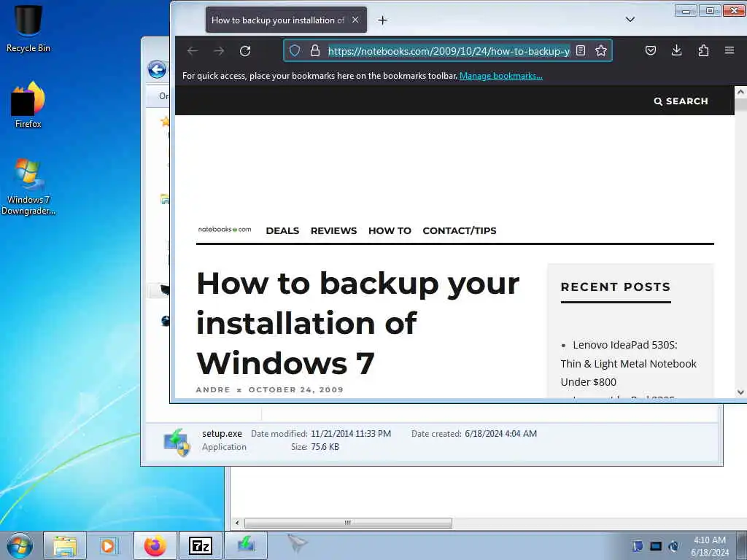Open the Firefox extensions puzzle icon
Viewport: 747px width, 560px height.
tap(703, 50)
